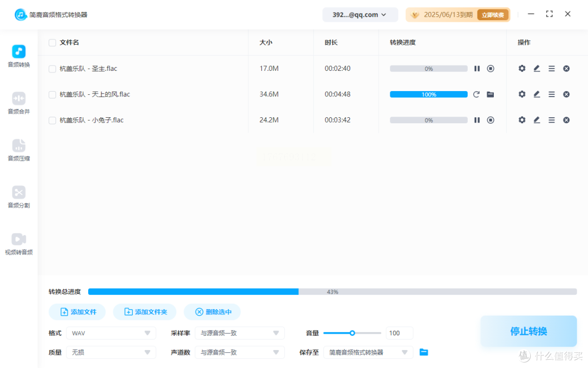The image size is (588, 368).
Task: Adjust the 音量 volume slider handle
Action: (x=352, y=333)
